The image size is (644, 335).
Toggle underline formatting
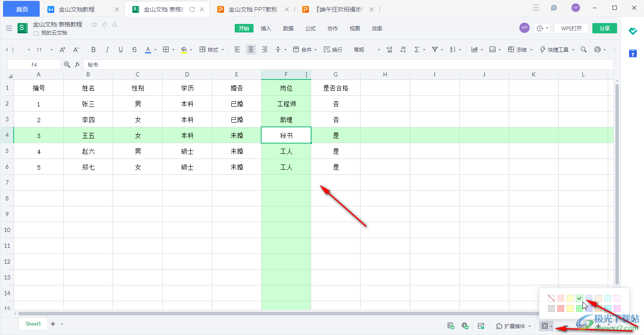[121, 50]
